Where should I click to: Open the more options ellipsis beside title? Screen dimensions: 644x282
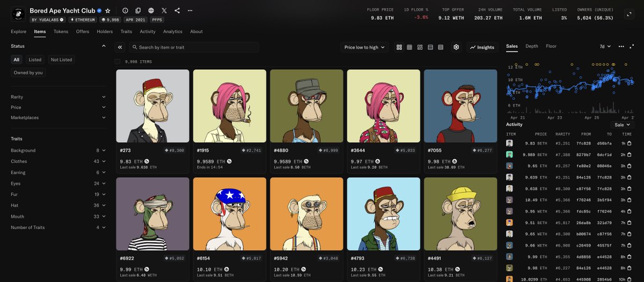pyautogui.click(x=190, y=10)
